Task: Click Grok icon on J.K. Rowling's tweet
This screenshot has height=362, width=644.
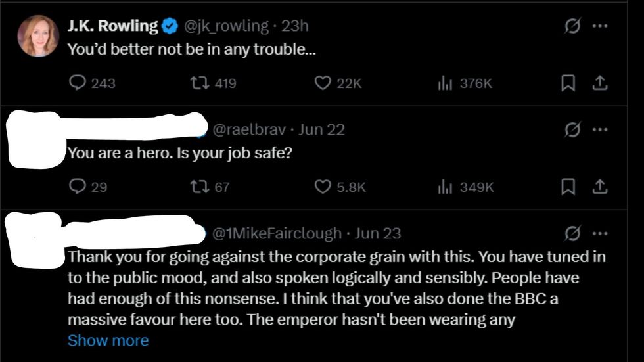Action: (x=572, y=26)
